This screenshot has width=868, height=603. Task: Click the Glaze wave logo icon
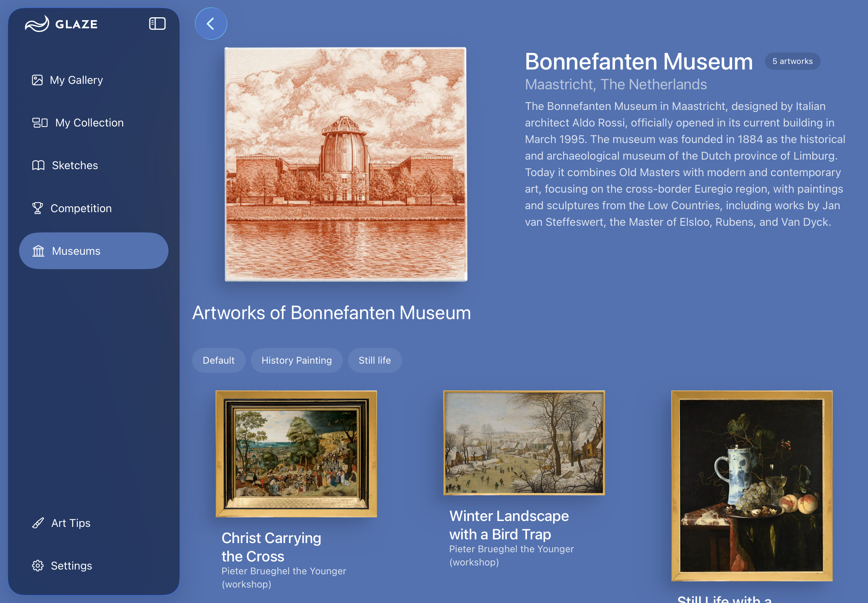[x=37, y=24]
